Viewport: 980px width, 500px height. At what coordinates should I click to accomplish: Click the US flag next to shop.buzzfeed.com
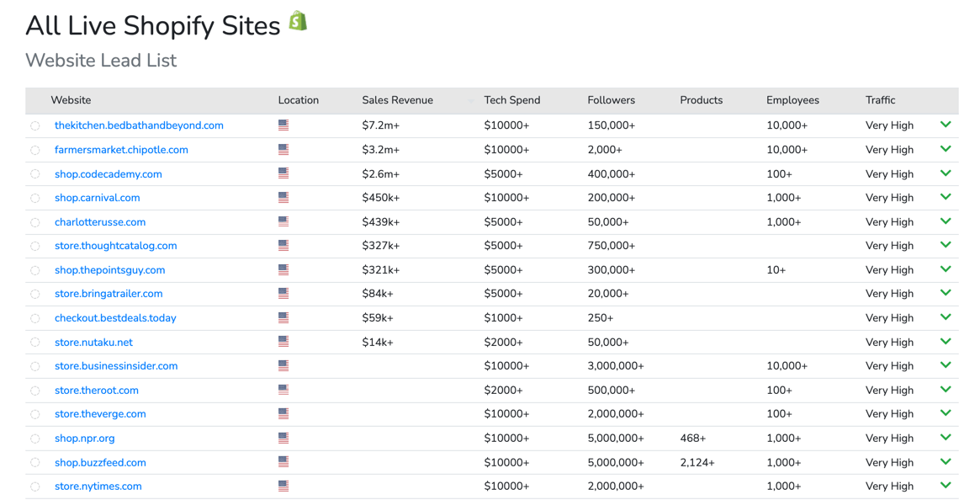coord(283,461)
